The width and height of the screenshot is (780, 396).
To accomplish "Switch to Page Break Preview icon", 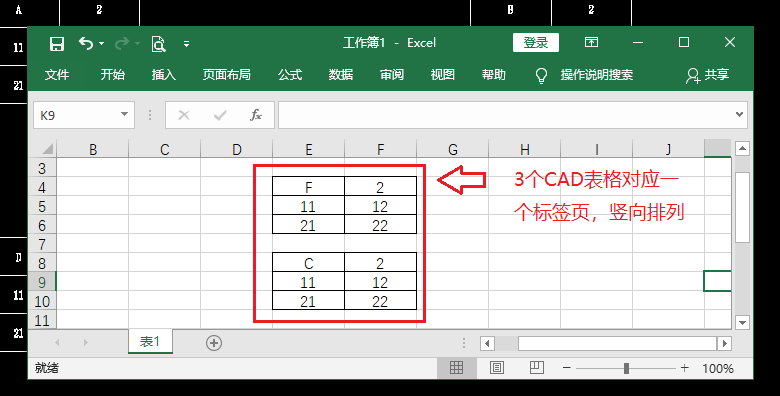I will pyautogui.click(x=537, y=368).
